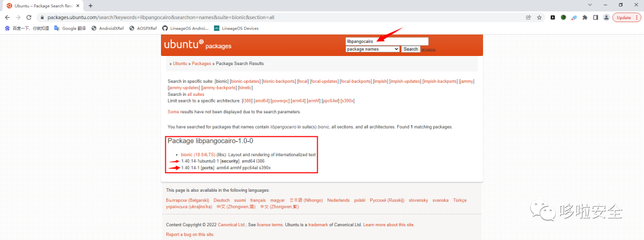
Task: Click the address bar URL
Action: [x=161, y=18]
